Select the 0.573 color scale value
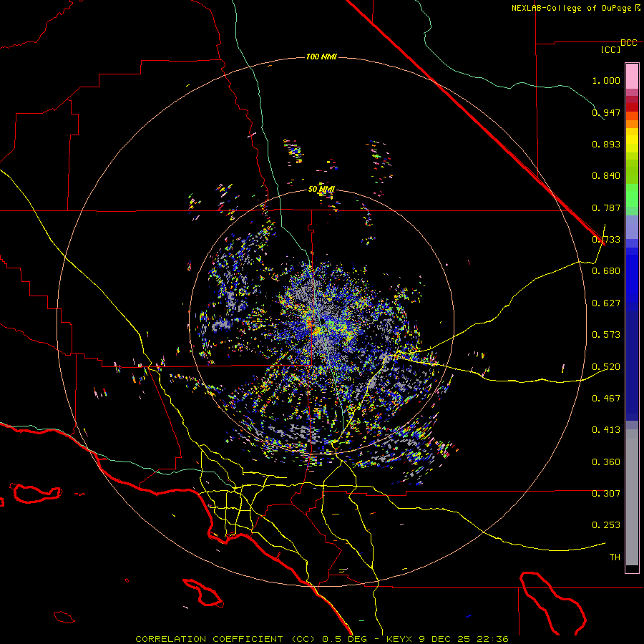644x644 pixels. 606,335
